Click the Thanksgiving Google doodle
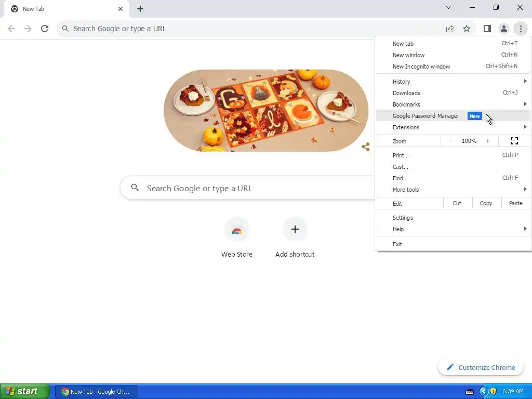The height and width of the screenshot is (399, 532). (x=266, y=111)
